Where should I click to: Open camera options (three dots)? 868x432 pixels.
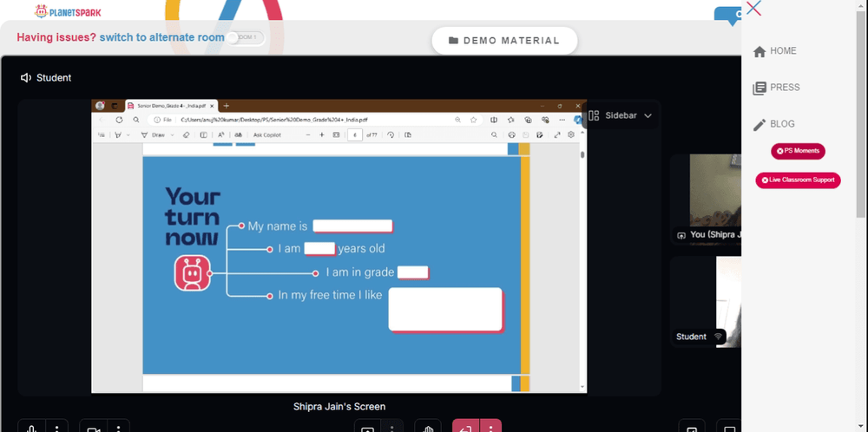[x=118, y=427]
